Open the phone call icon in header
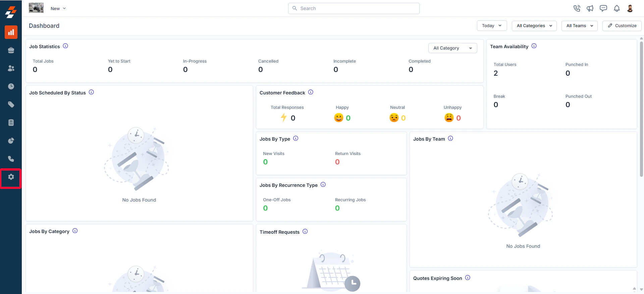Screen dimensions: 644x294 (577, 8)
